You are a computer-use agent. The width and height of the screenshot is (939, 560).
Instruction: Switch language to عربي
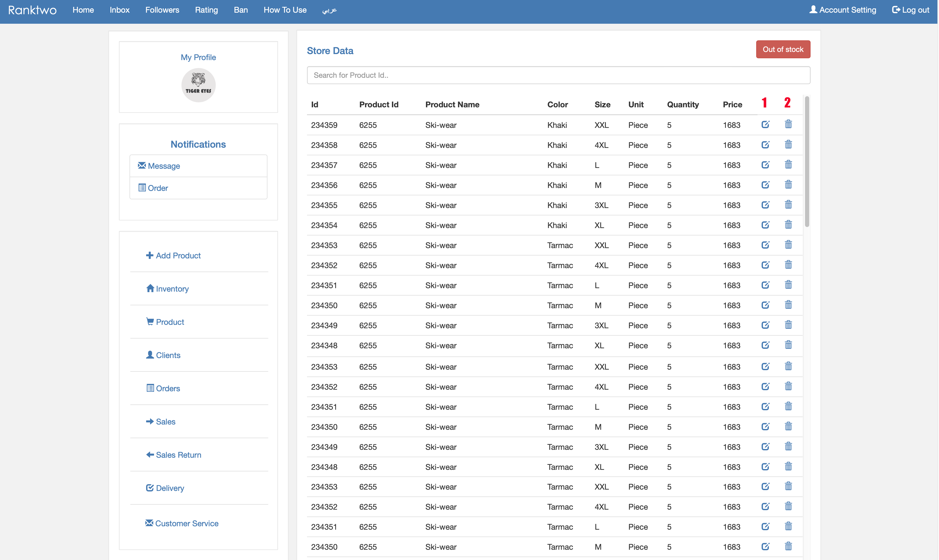pyautogui.click(x=329, y=10)
